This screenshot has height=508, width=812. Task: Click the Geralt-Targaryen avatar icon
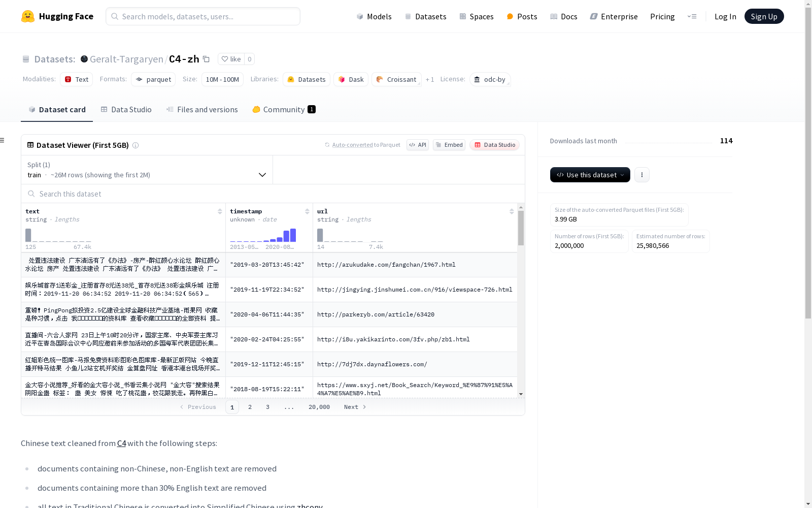click(x=84, y=59)
